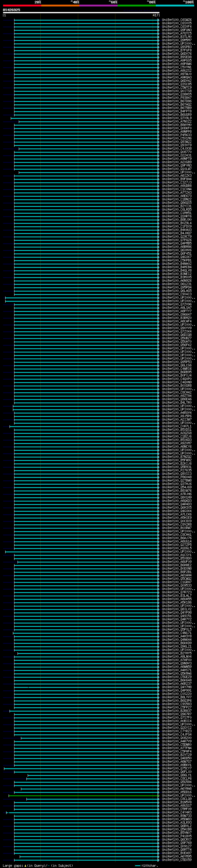Select label UniRef100_A9PGG5
Screen dimensions: 197x868
[x=177, y=60]
